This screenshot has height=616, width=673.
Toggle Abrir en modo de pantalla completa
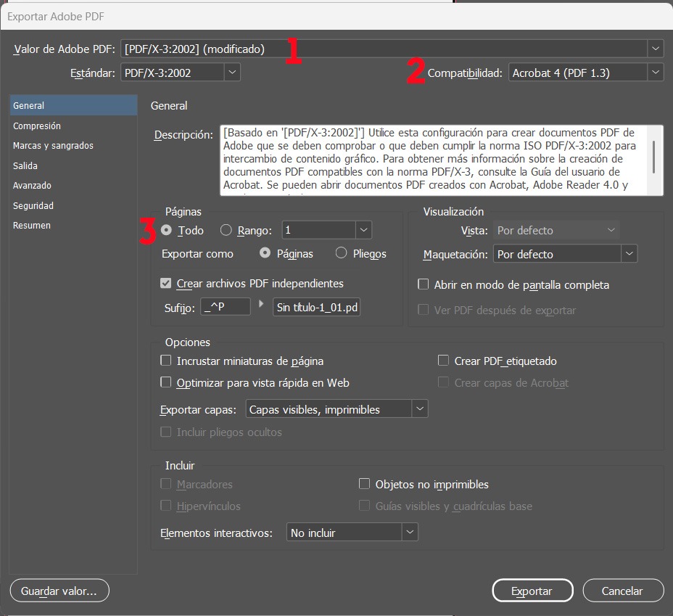tap(424, 285)
